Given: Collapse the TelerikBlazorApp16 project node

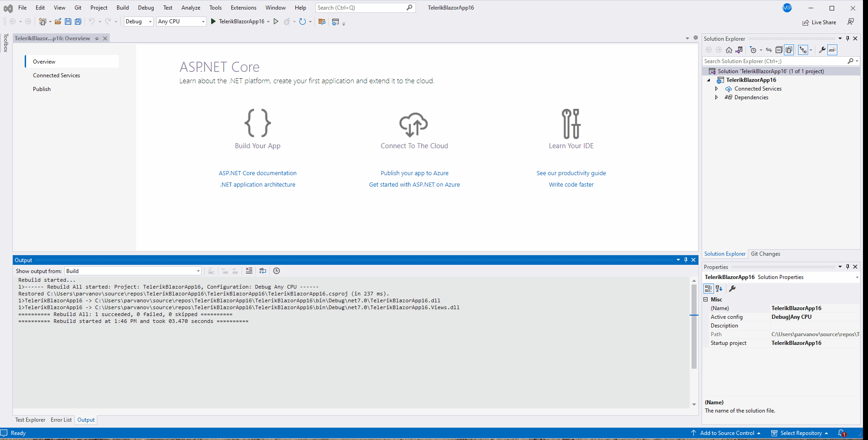Looking at the screenshot, I should point(709,80).
